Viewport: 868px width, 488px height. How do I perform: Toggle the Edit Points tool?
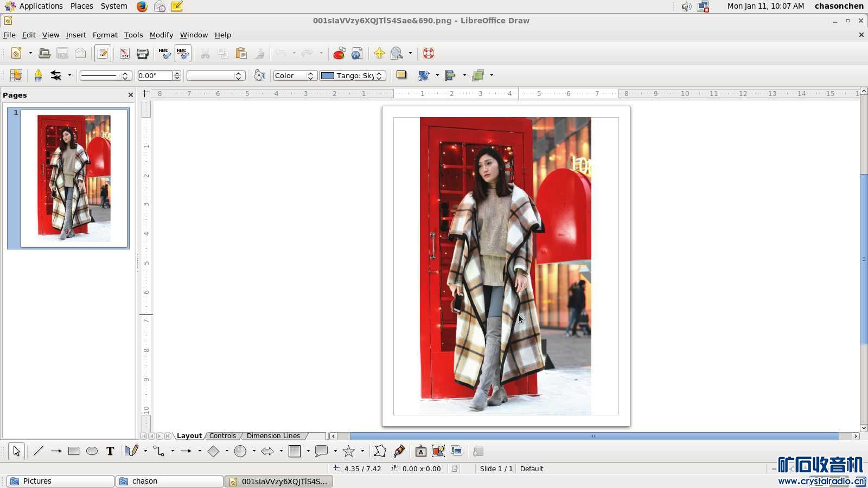380,451
